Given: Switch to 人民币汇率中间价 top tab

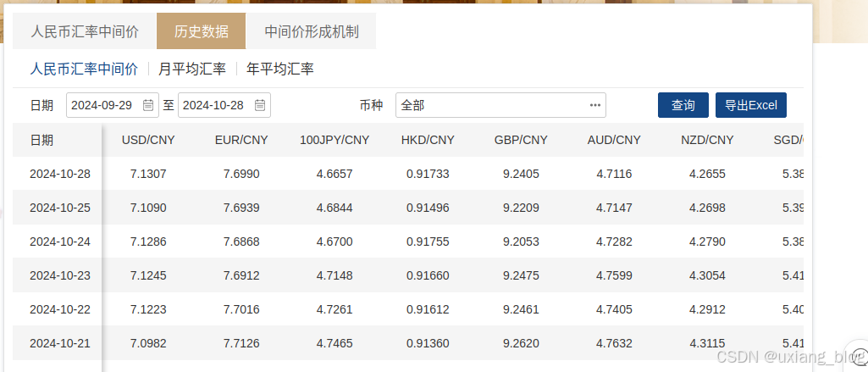Looking at the screenshot, I should coord(85,31).
